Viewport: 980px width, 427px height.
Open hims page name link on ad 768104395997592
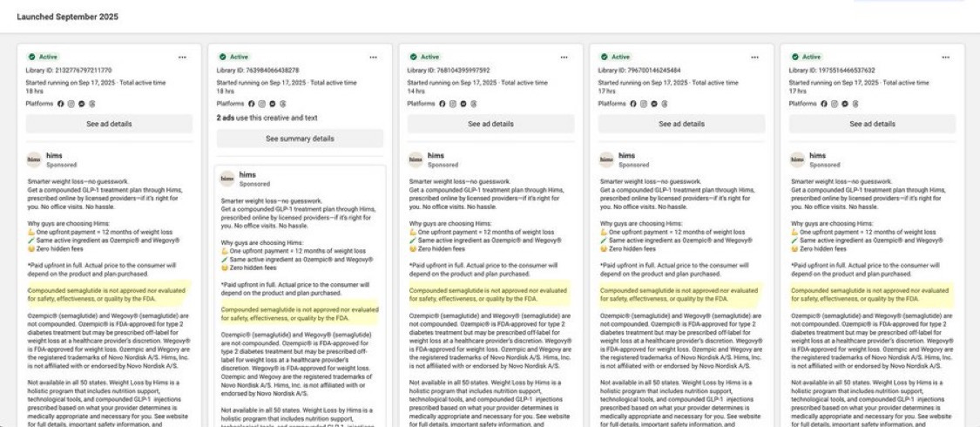click(x=436, y=156)
